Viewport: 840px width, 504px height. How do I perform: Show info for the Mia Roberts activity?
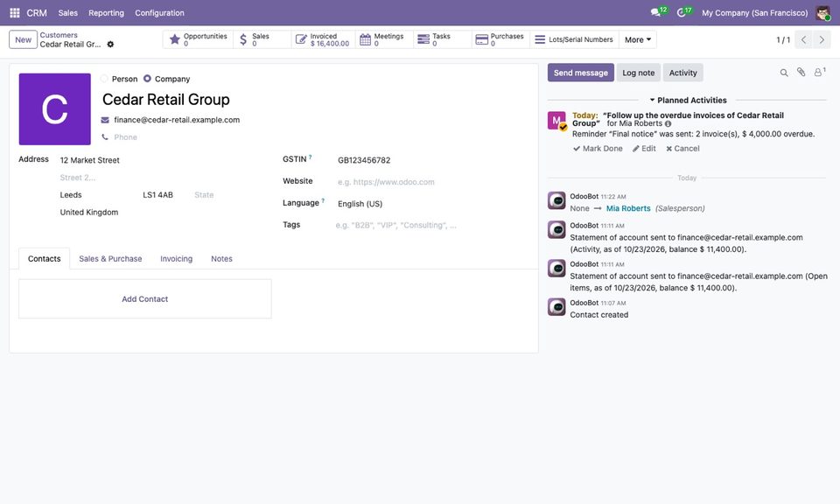668,123
